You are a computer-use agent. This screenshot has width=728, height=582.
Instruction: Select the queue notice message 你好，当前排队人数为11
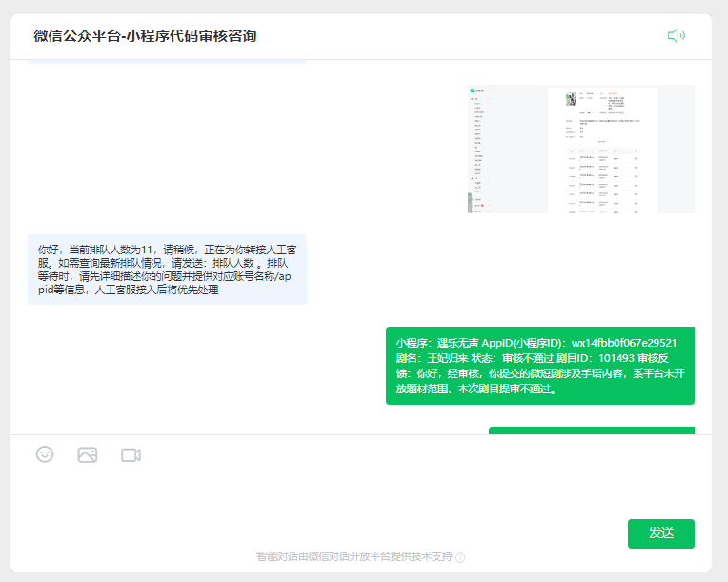167,270
